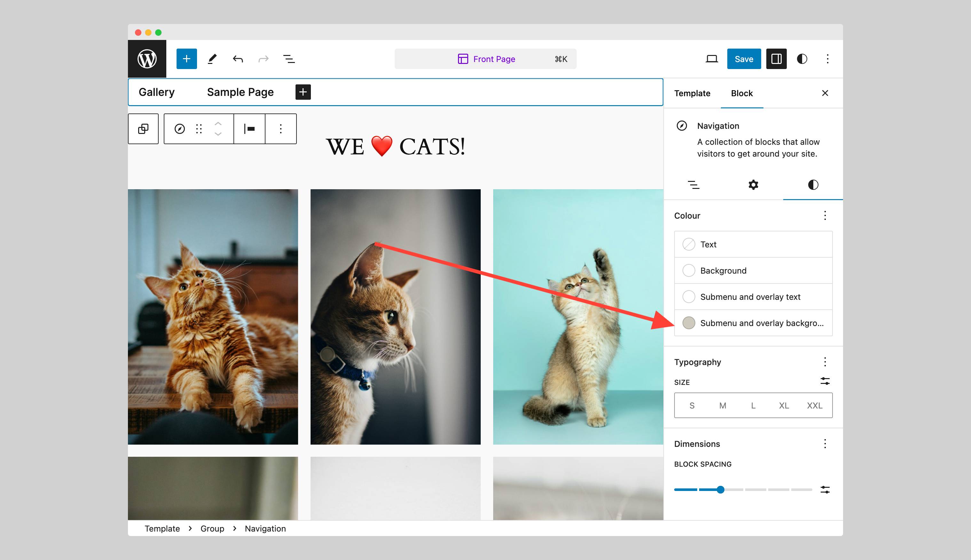Open Dimensions panel options menu
Viewport: 971px width, 560px height.
(825, 444)
